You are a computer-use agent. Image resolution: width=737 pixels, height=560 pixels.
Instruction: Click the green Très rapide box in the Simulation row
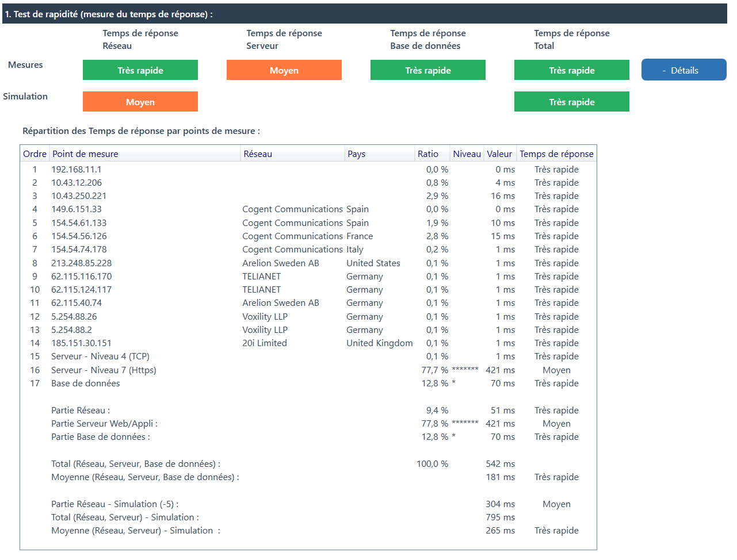[572, 102]
